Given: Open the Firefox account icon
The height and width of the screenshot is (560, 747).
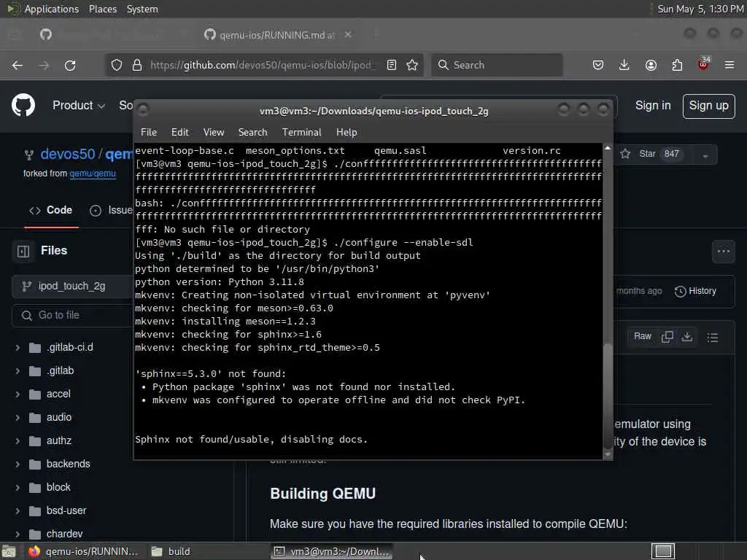Looking at the screenshot, I should [x=651, y=65].
